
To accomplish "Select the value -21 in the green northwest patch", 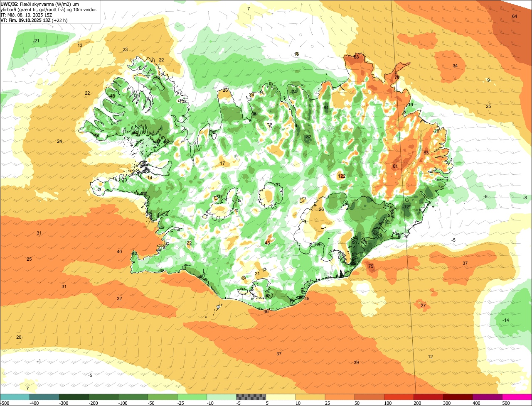I will pyautogui.click(x=36, y=40).
